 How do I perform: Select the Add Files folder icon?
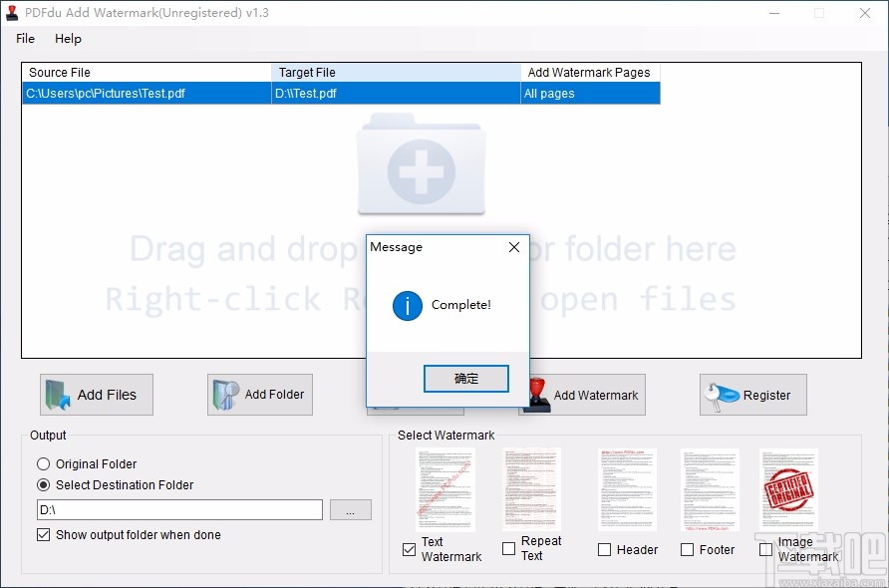click(56, 395)
